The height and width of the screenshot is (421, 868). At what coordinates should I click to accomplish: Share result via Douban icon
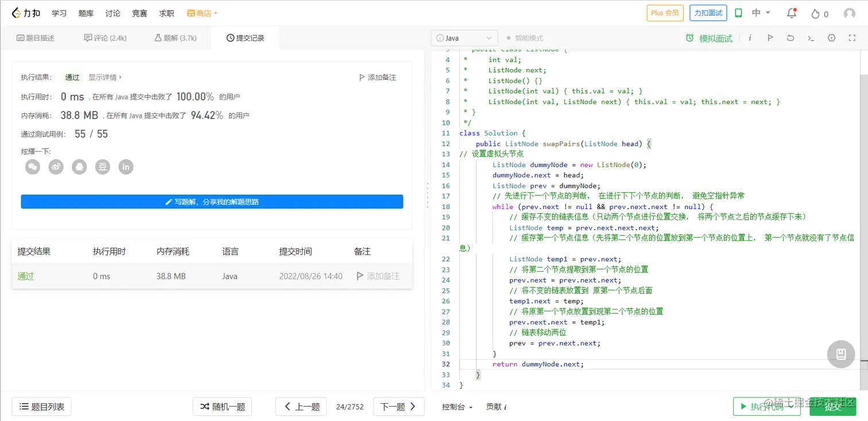point(102,167)
